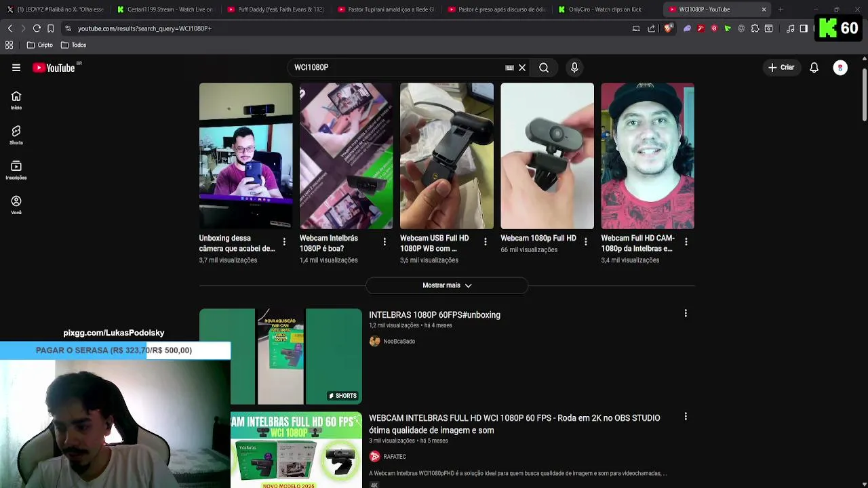868x488 pixels.
Task: Open the RAFATEC channel avatar
Action: point(374,457)
